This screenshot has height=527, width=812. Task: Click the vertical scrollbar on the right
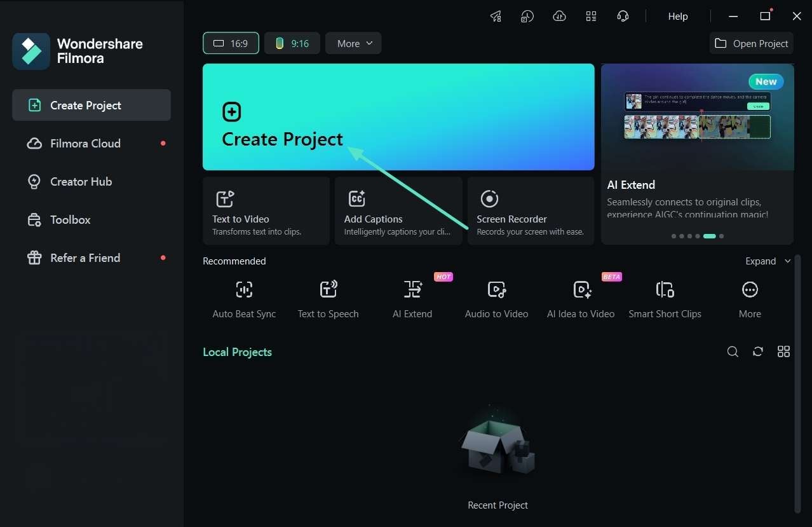797,383
